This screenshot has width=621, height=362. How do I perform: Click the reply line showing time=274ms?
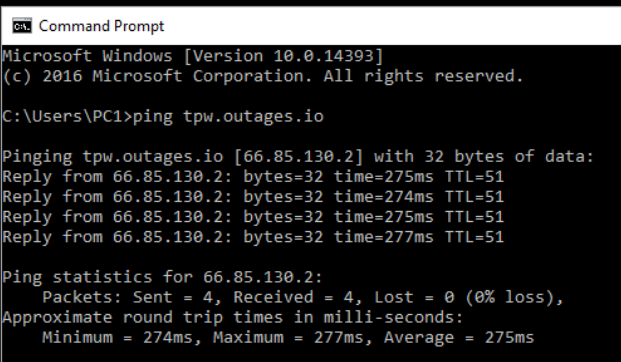pos(253,197)
